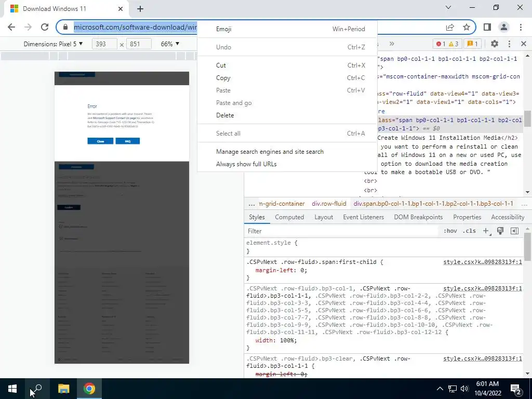
Task: Click the Styles pane vertical scrollbar thumb
Action: pos(527,247)
